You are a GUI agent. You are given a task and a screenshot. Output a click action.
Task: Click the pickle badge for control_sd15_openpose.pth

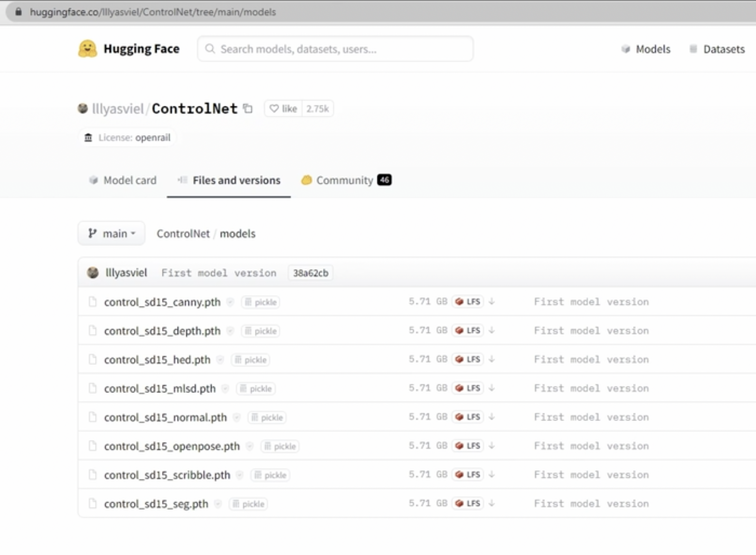pyautogui.click(x=280, y=446)
